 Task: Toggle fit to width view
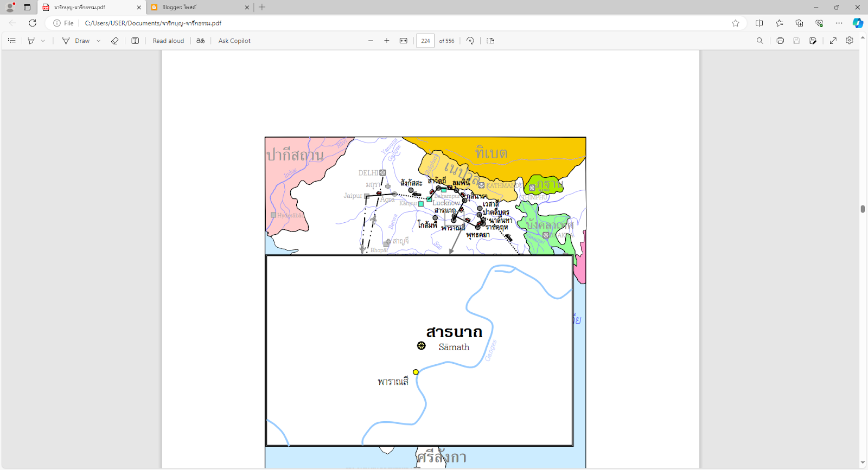pyautogui.click(x=404, y=41)
